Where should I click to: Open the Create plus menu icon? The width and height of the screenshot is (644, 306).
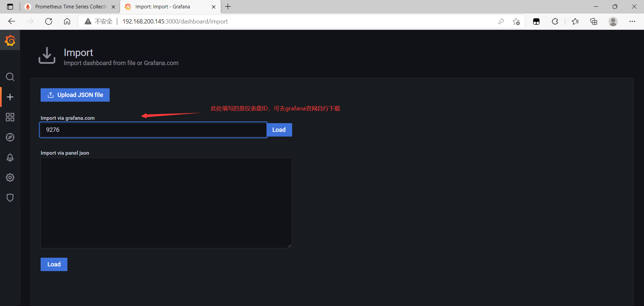tap(10, 97)
